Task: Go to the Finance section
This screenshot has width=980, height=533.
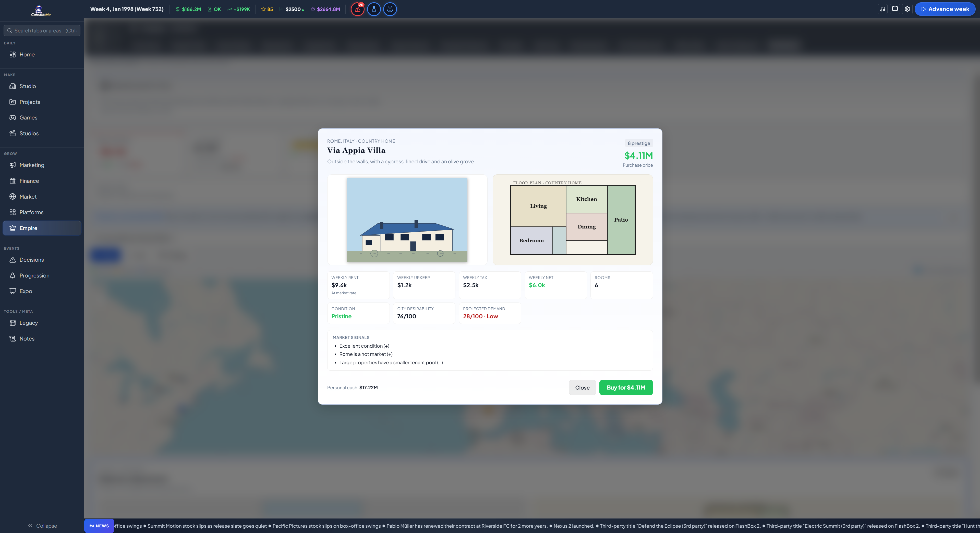Action: point(42,181)
